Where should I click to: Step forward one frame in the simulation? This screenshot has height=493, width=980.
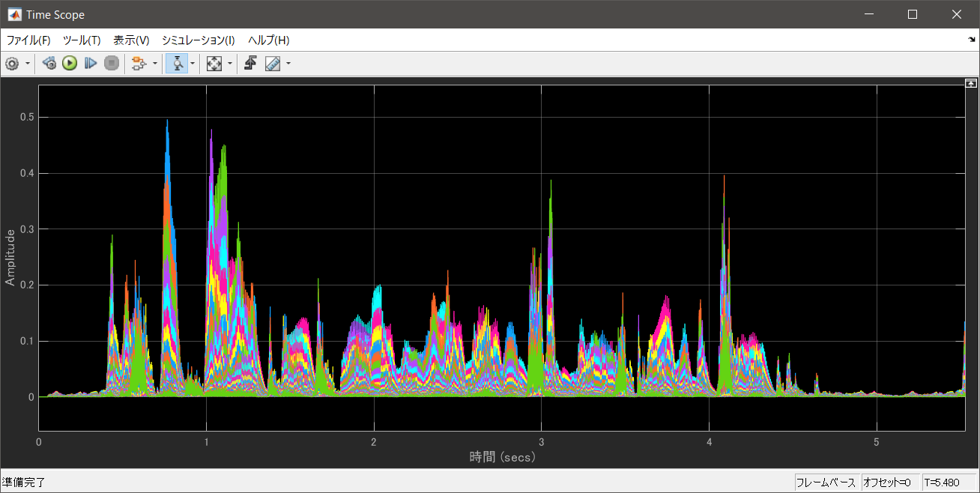coord(89,63)
